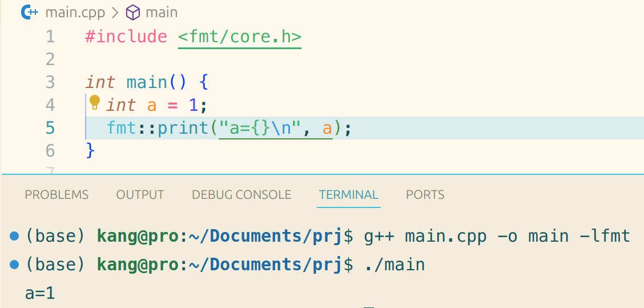Select the TERMINAL tab

(349, 194)
